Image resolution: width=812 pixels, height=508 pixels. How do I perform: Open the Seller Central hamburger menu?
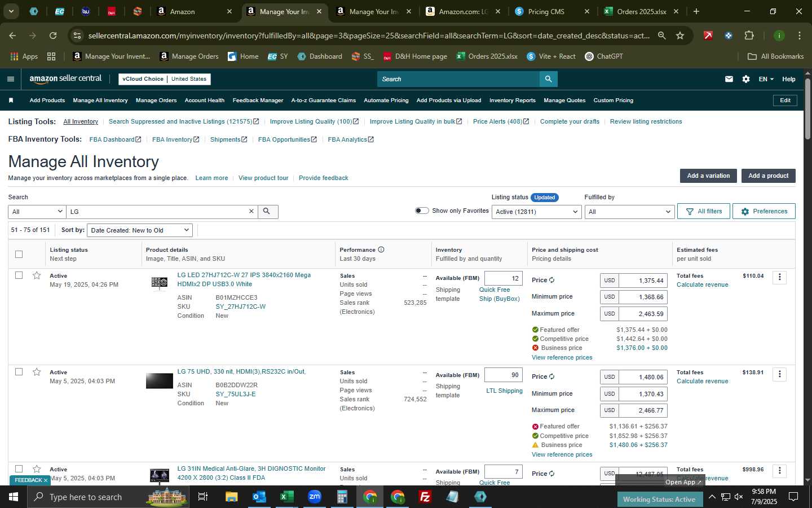click(x=10, y=79)
